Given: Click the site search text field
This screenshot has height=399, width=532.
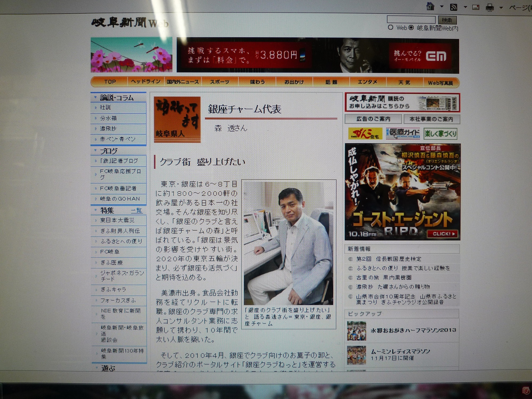Looking at the screenshot, I should (411, 20).
